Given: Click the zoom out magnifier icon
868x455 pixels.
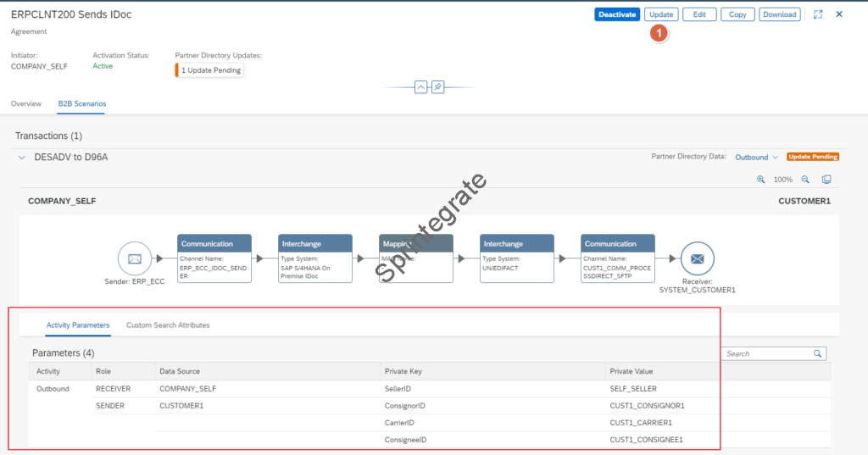Looking at the screenshot, I should click(x=805, y=180).
